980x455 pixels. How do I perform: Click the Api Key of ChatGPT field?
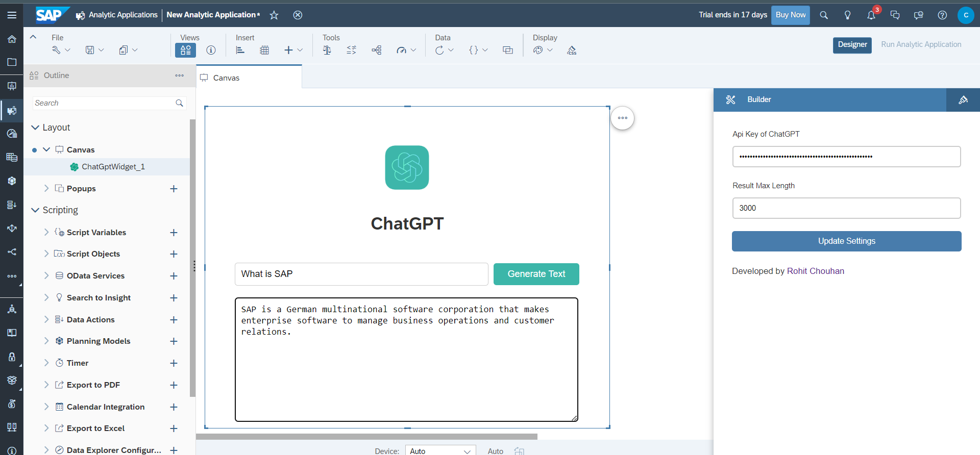pos(846,157)
